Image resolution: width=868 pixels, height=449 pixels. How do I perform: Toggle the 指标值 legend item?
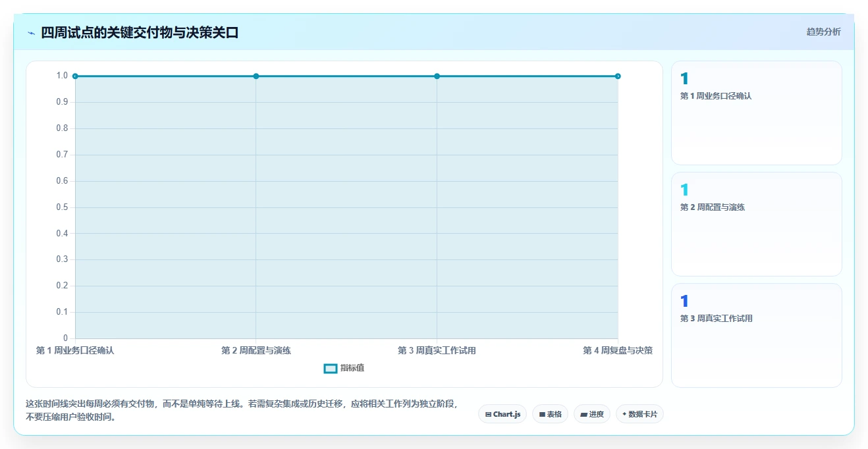click(344, 368)
